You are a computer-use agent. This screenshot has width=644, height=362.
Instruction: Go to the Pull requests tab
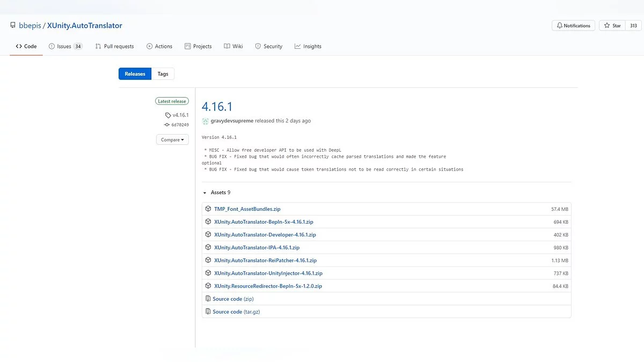(114, 47)
